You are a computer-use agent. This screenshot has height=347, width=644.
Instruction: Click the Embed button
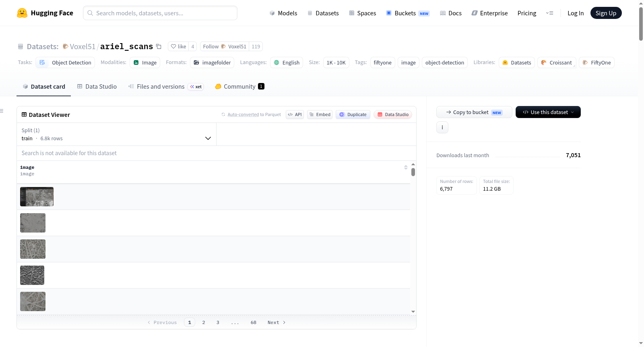(x=320, y=114)
